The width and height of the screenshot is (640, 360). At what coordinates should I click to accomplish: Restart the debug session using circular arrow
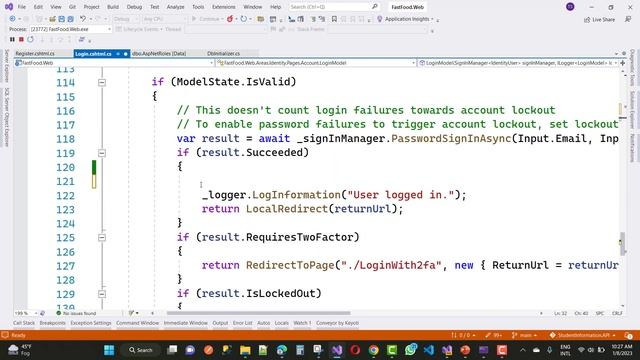coord(31,40)
